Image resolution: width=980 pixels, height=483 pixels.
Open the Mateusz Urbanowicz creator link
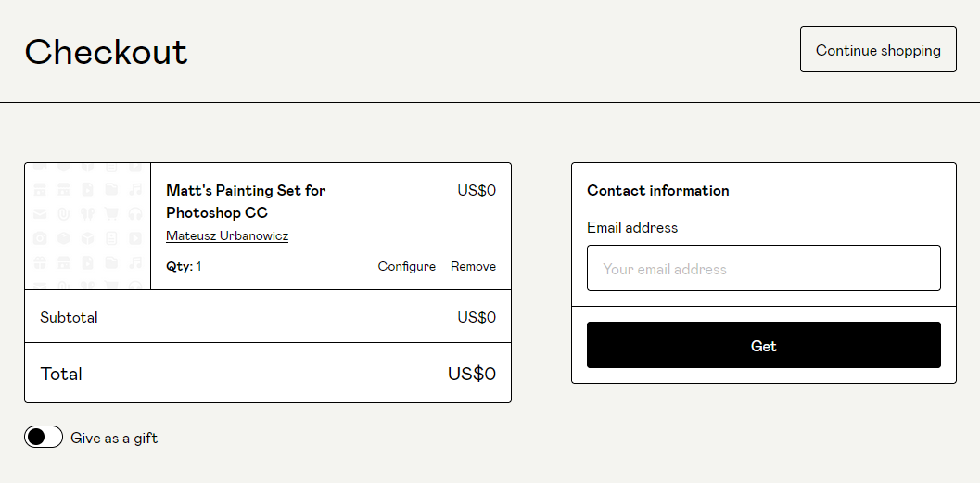227,236
